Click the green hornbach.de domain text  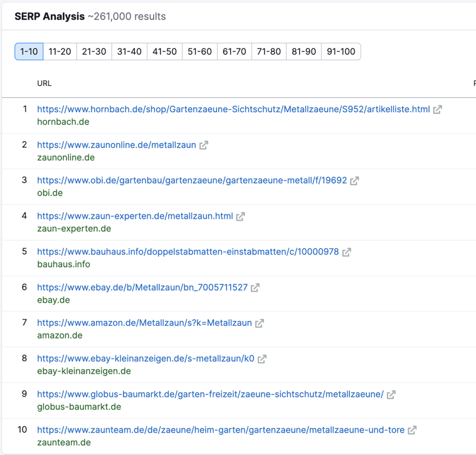coord(63,122)
